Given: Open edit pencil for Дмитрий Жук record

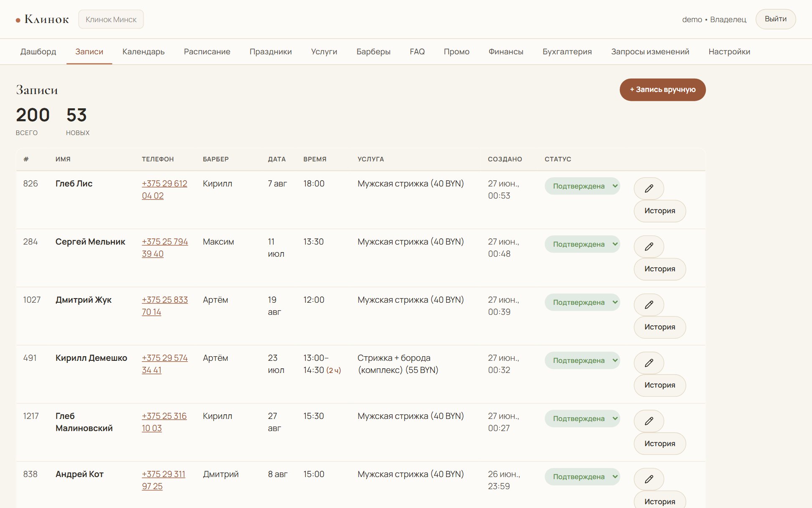Looking at the screenshot, I should [649, 305].
